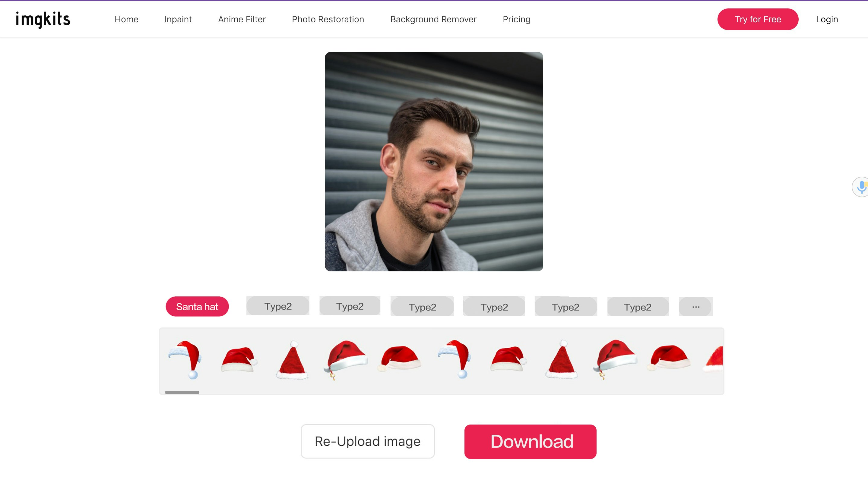
Task: Expand more categories with ellipsis button
Action: (x=695, y=307)
